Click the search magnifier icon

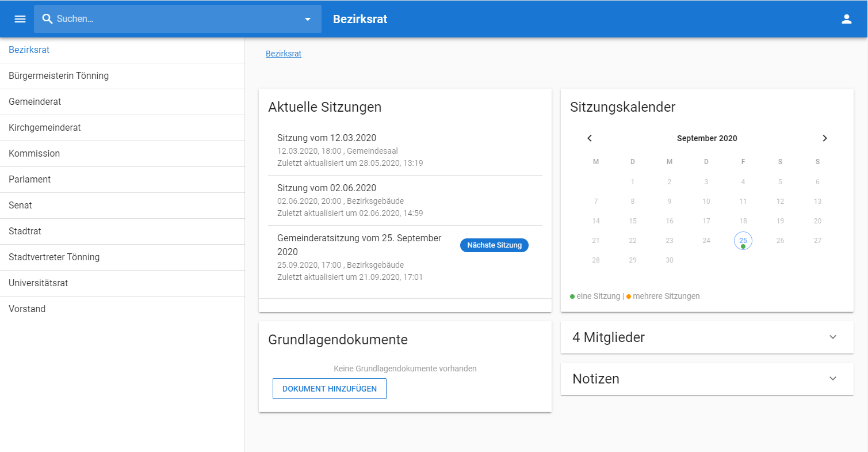48,19
